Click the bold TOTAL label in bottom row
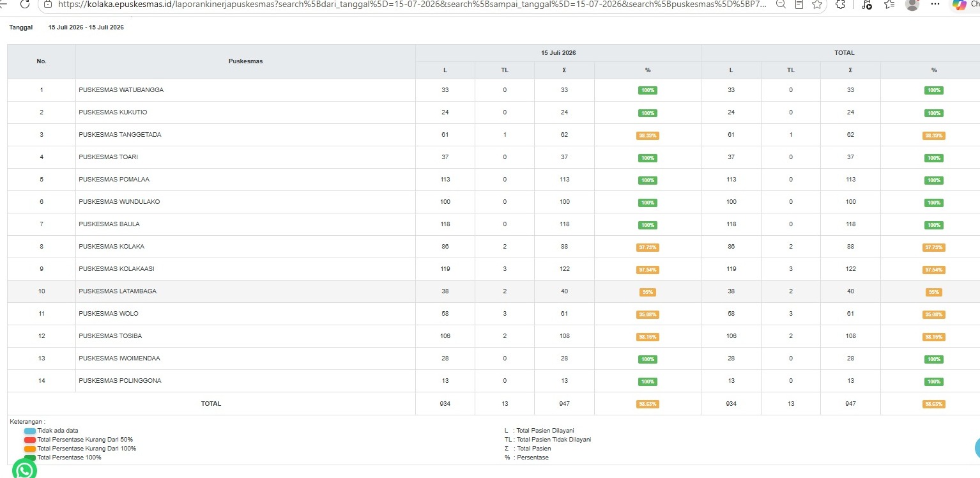 211,404
